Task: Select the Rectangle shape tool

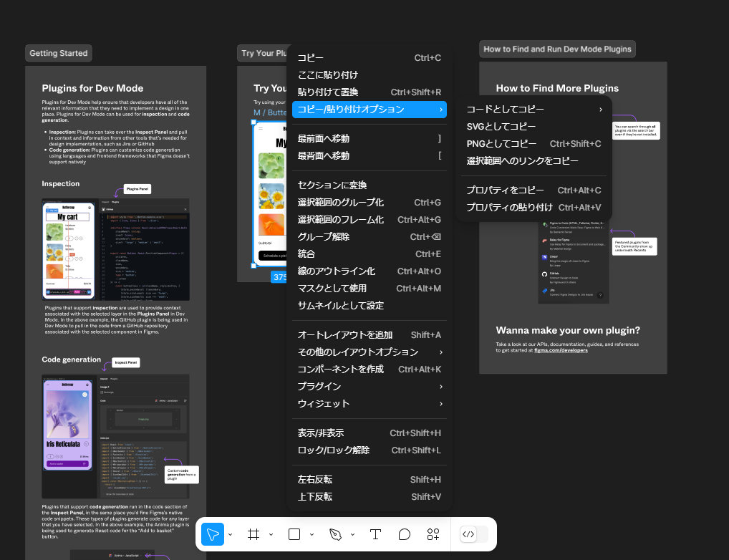Action: pos(294,534)
